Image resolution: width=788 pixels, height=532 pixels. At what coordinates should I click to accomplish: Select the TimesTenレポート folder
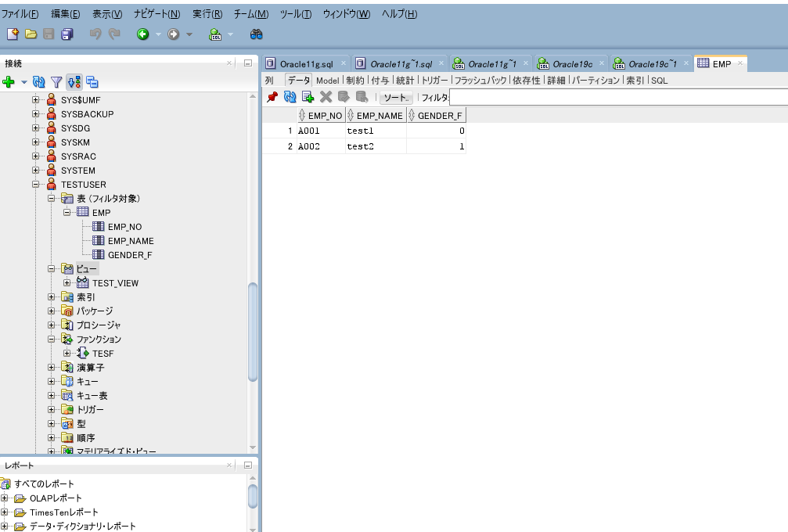click(x=64, y=512)
